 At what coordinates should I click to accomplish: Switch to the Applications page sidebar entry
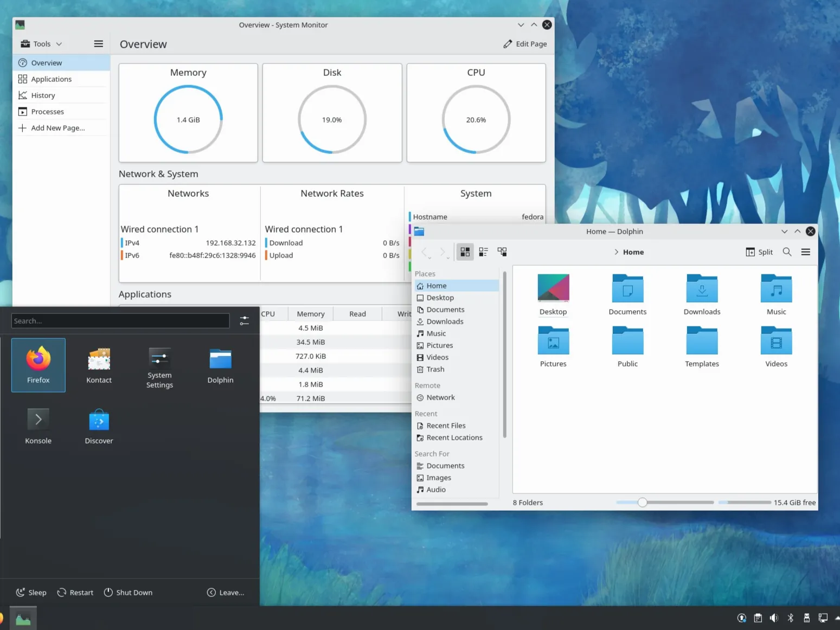point(52,79)
